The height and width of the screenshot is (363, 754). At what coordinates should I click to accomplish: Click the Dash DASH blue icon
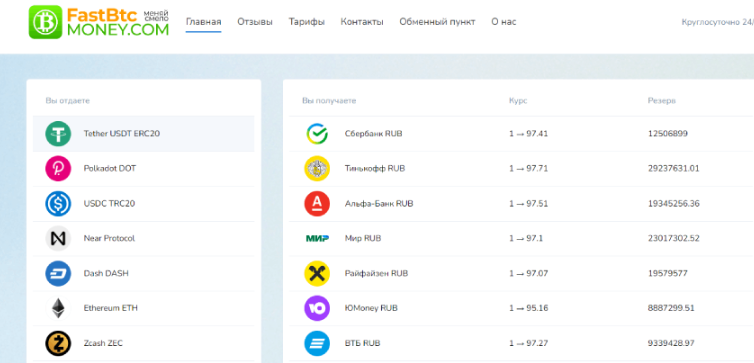click(x=58, y=273)
